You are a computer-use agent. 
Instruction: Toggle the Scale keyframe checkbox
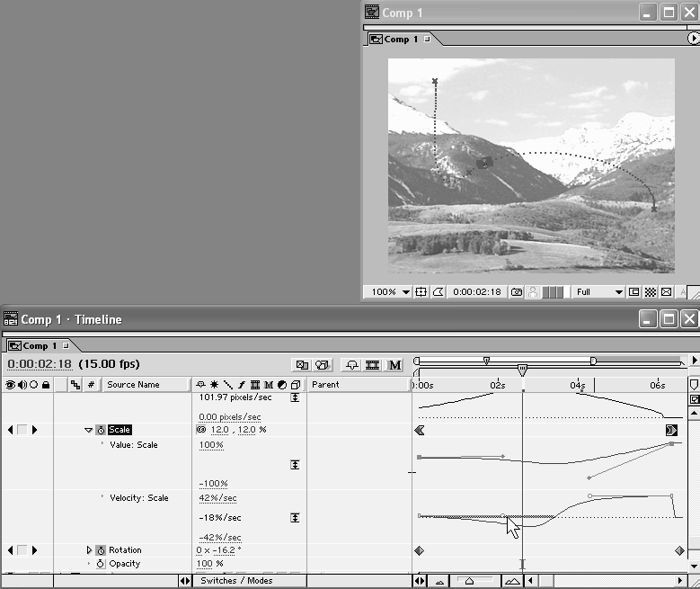[x=22, y=430]
